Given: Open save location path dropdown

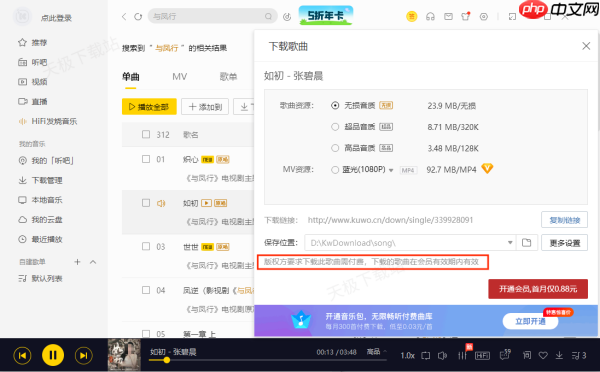Looking at the screenshot, I should 510,243.
